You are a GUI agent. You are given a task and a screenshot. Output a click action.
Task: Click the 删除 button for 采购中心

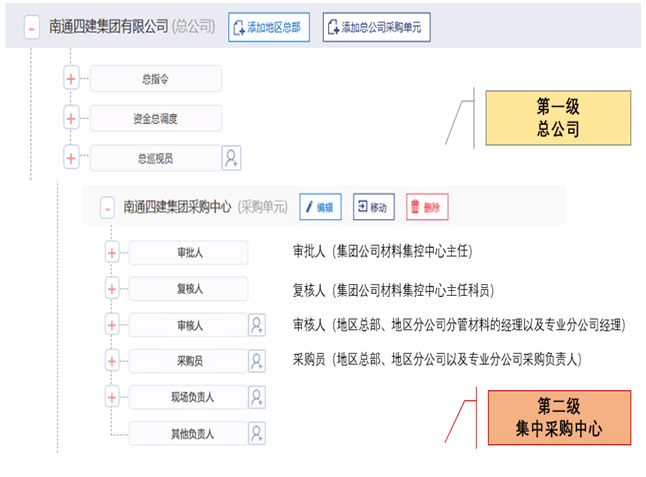pyautogui.click(x=427, y=207)
